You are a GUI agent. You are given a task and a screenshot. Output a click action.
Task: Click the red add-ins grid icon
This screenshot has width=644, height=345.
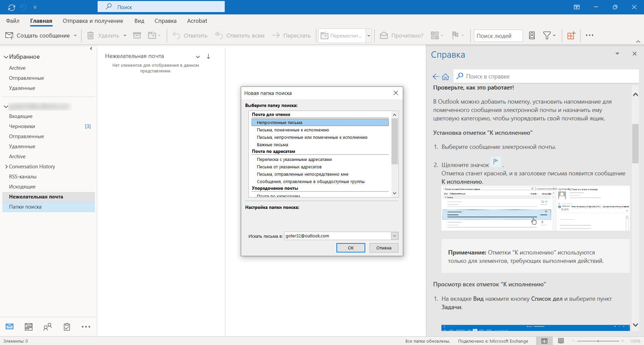[571, 35]
